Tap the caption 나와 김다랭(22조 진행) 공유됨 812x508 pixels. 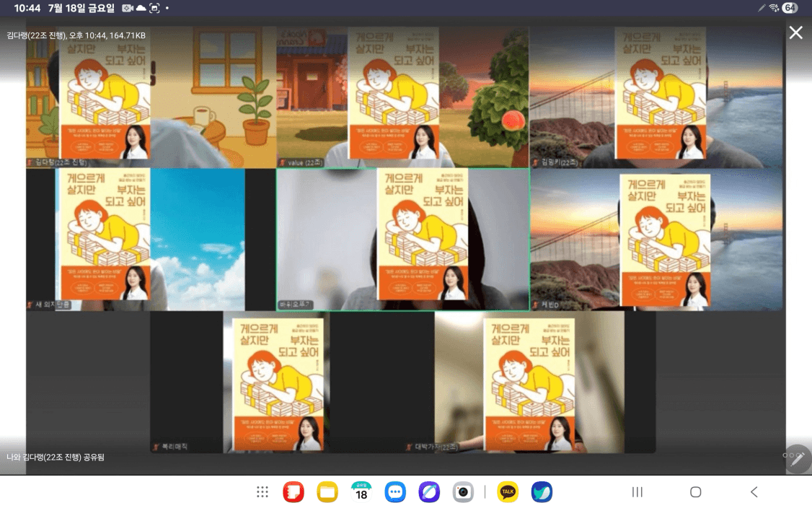[x=56, y=457]
